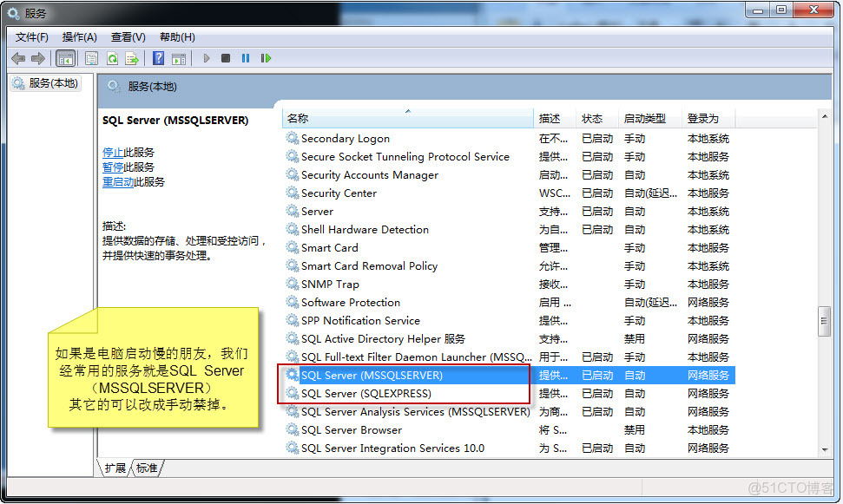Select SQL Full-text Filter Daemon Launcher row
The width and height of the screenshot is (843, 504).
pos(509,357)
